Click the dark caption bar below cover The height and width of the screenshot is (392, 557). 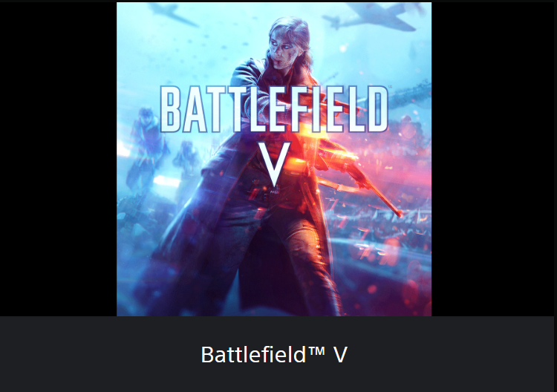tap(277, 354)
